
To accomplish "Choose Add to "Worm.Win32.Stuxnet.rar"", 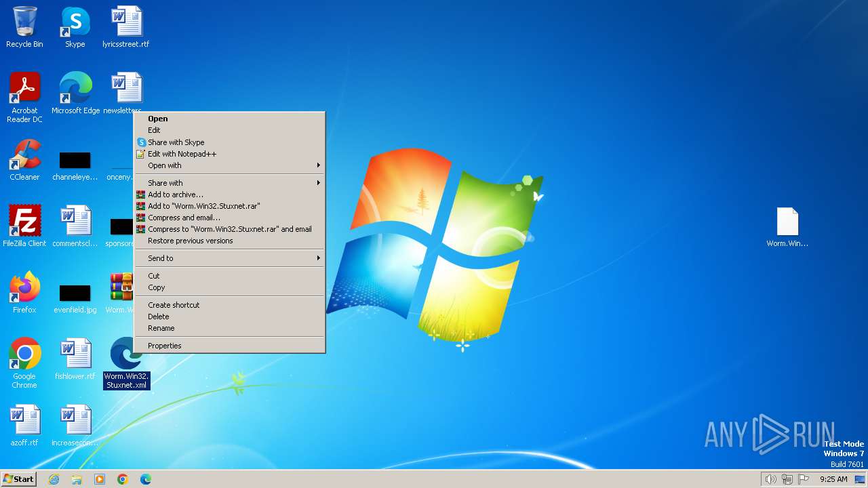I will (x=230, y=206).
